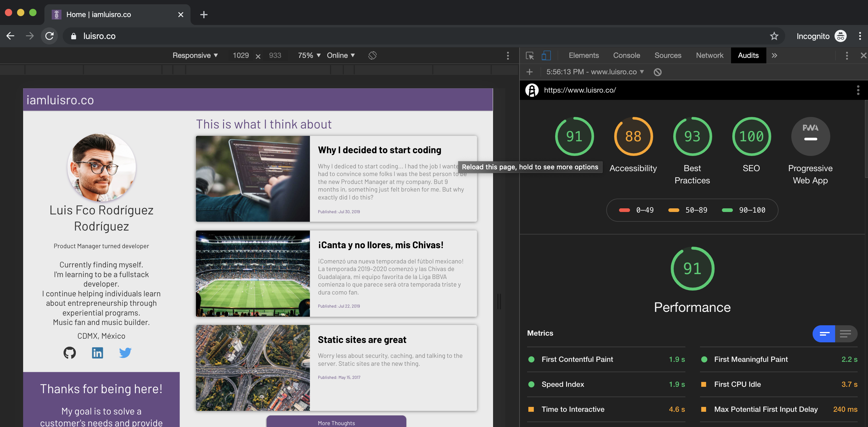Image resolution: width=868 pixels, height=427 pixels.
Task: Click the plus icon to perform new audit
Action: (x=529, y=72)
